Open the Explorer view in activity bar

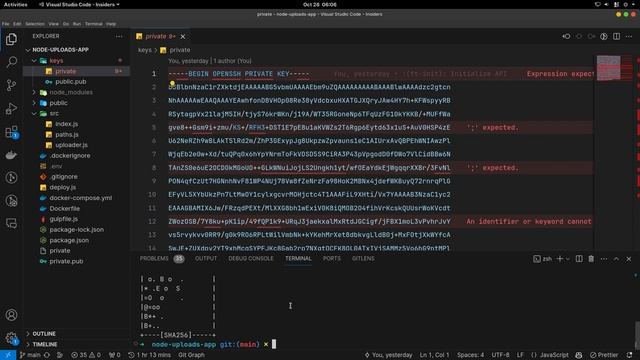coord(11,39)
